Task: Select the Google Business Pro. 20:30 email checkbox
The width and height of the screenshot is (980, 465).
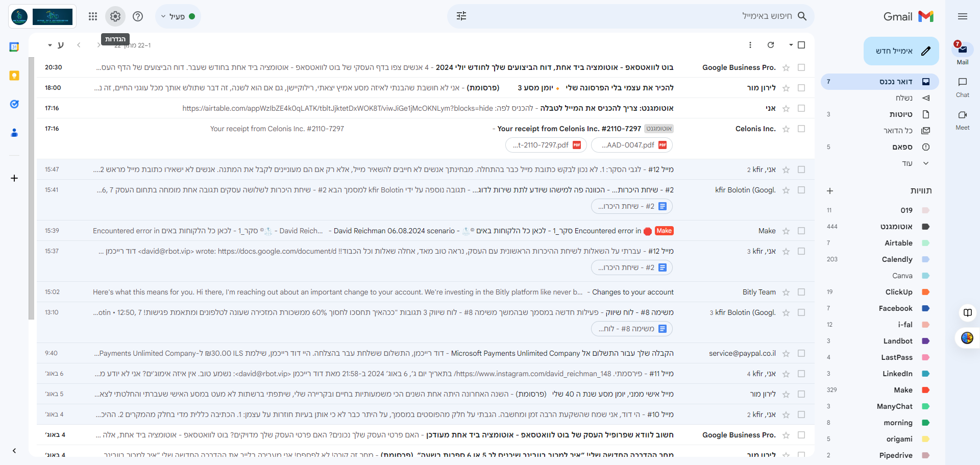Action: [801, 67]
